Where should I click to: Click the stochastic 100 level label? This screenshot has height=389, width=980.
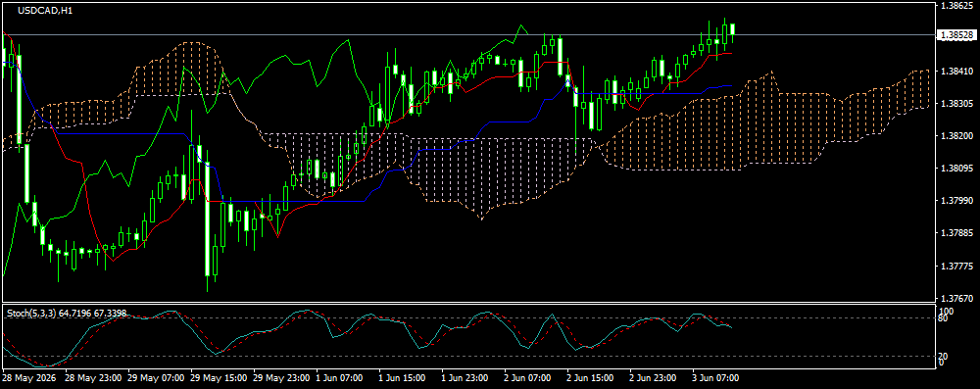pyautogui.click(x=947, y=311)
